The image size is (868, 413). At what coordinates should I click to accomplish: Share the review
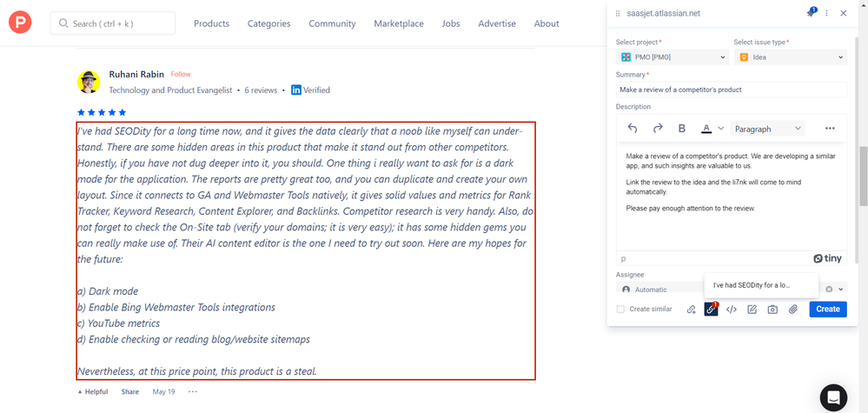[x=130, y=391]
